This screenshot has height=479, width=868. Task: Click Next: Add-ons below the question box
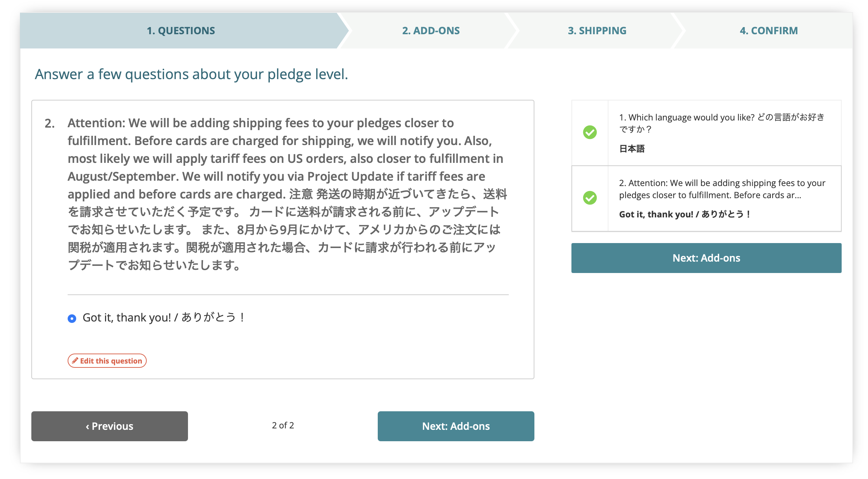pos(456,426)
